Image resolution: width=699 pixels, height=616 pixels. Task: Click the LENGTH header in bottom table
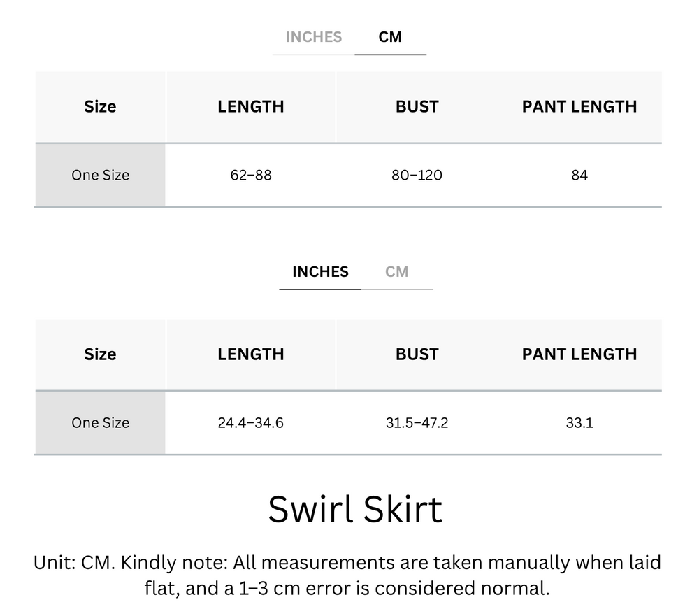tap(250, 354)
